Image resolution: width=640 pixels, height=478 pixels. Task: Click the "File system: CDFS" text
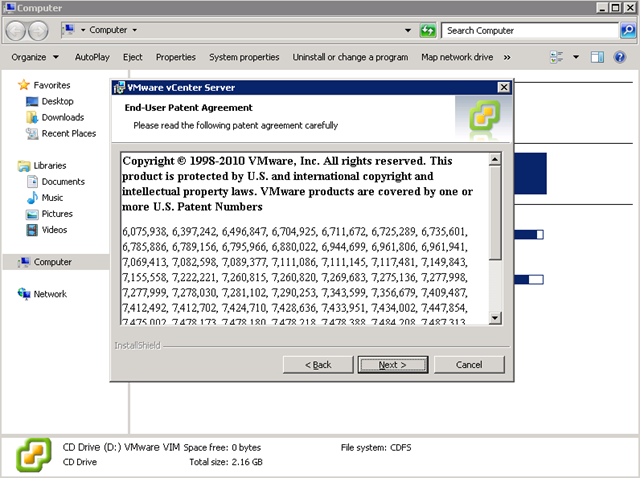(376, 448)
